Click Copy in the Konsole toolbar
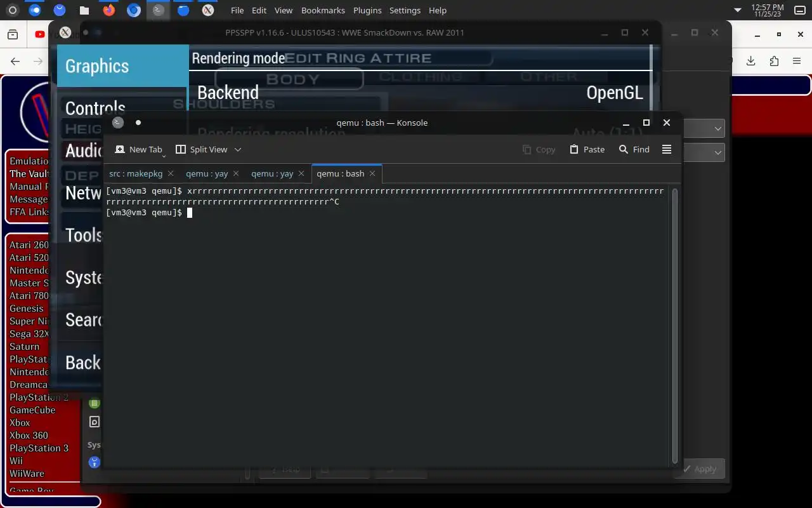 [539, 149]
